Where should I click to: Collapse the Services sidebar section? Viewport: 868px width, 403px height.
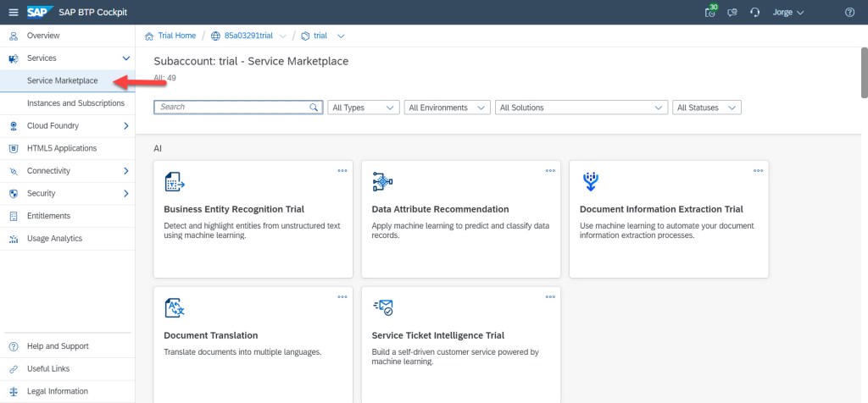[x=126, y=58]
